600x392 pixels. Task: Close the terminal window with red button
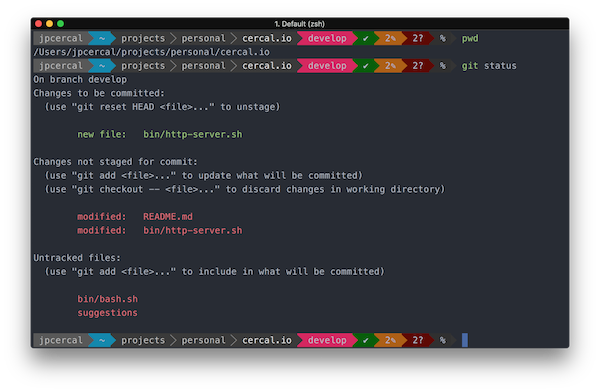click(38, 24)
